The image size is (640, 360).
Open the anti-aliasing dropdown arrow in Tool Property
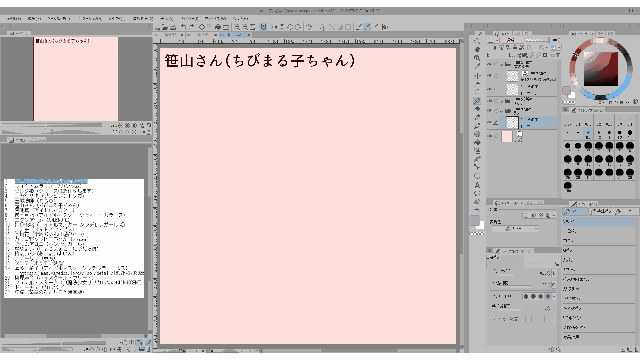click(554, 297)
